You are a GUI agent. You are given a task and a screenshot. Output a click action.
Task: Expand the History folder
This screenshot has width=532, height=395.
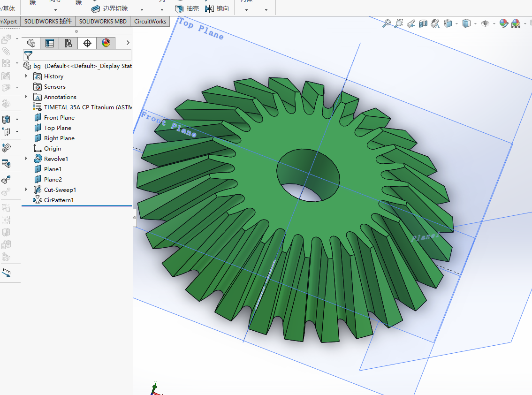click(x=26, y=76)
